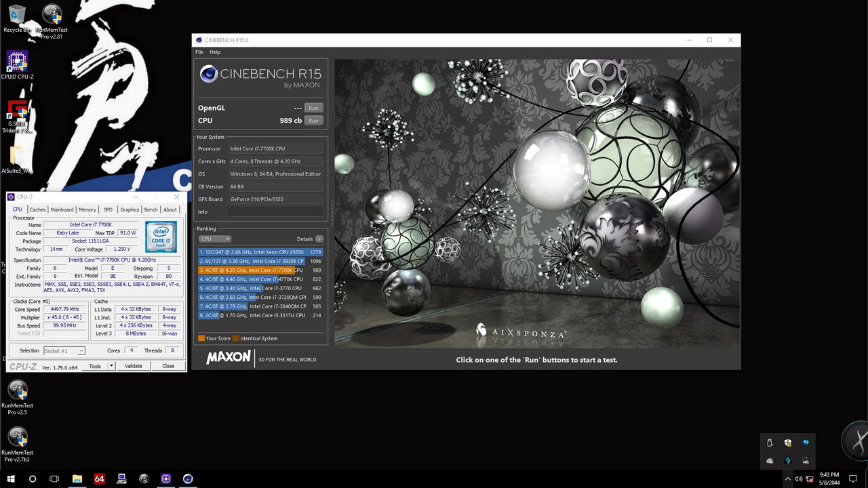Open the File menu in Cinebench
Screen dimensions: 868x488
point(199,52)
